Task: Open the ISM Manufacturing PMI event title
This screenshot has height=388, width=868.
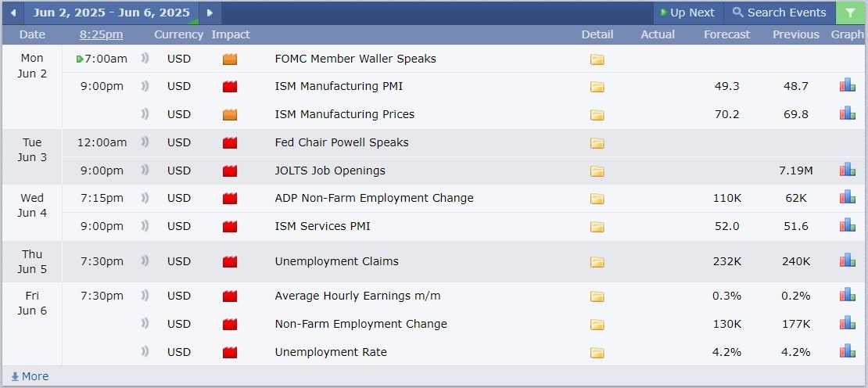Action: 339,86
